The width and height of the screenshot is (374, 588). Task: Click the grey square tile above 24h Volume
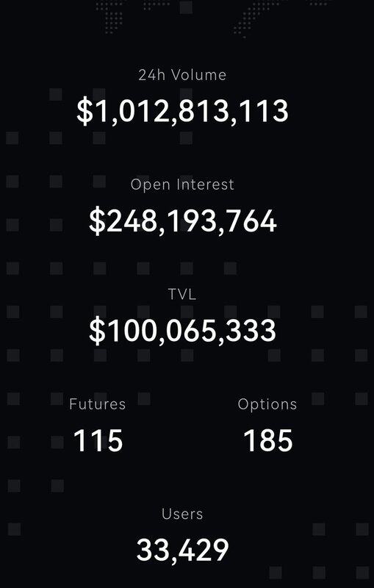[x=186, y=7]
